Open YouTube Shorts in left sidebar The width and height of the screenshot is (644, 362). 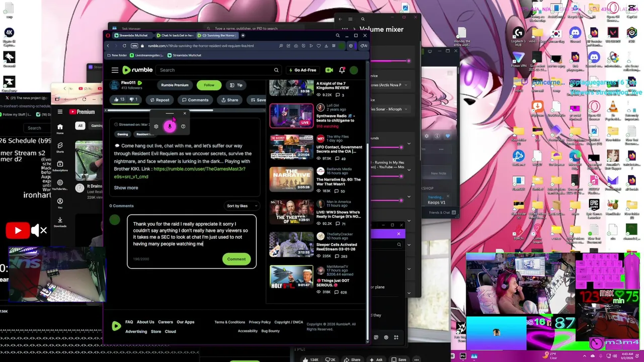point(60,147)
